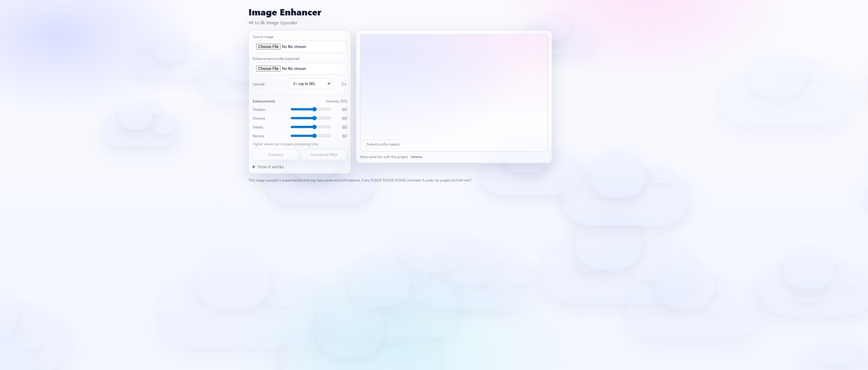Click Choose File for Enhancement profile
The image size is (868, 370).
click(x=268, y=68)
